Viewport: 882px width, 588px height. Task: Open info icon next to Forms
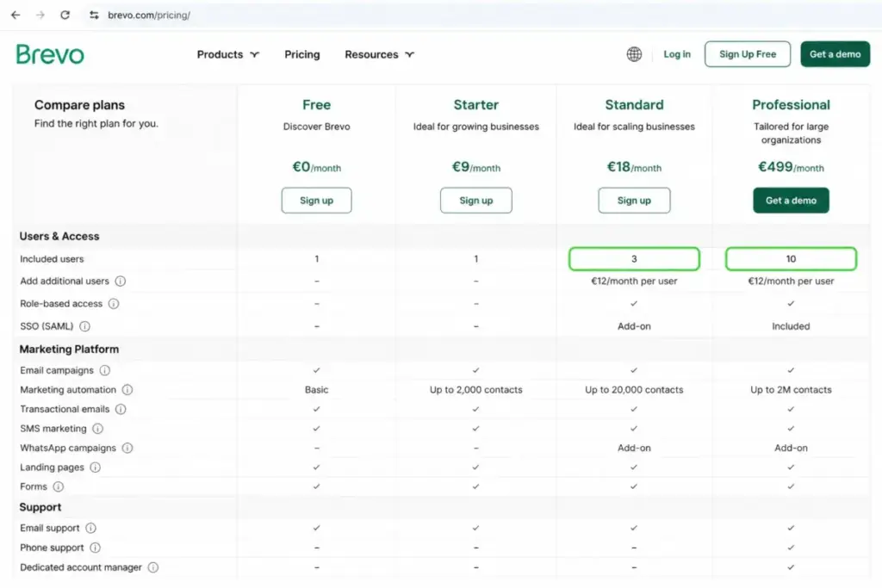pyautogui.click(x=59, y=486)
